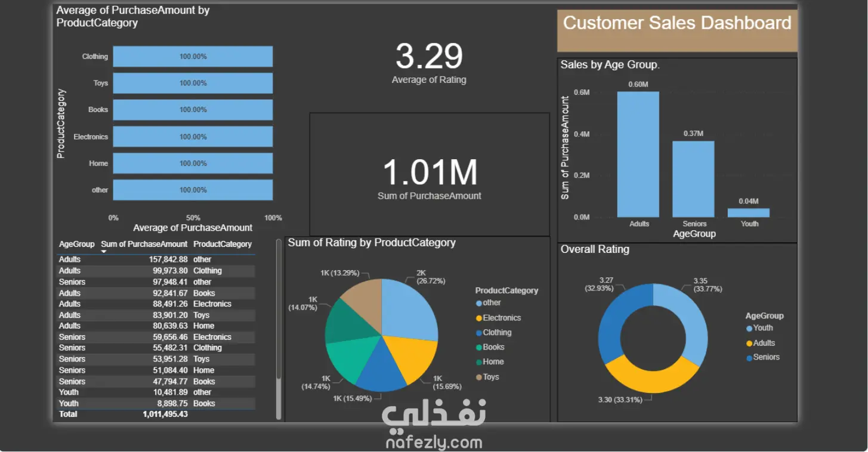The width and height of the screenshot is (868, 452).
Task: Click the Home legend swatch
Action: pos(479,362)
